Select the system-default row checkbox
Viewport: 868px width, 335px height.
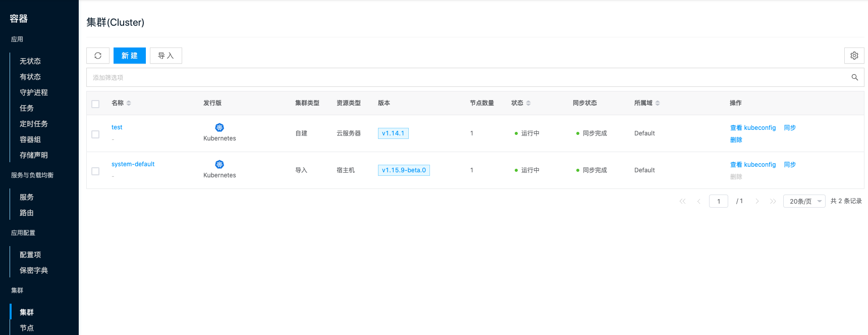pyautogui.click(x=95, y=171)
